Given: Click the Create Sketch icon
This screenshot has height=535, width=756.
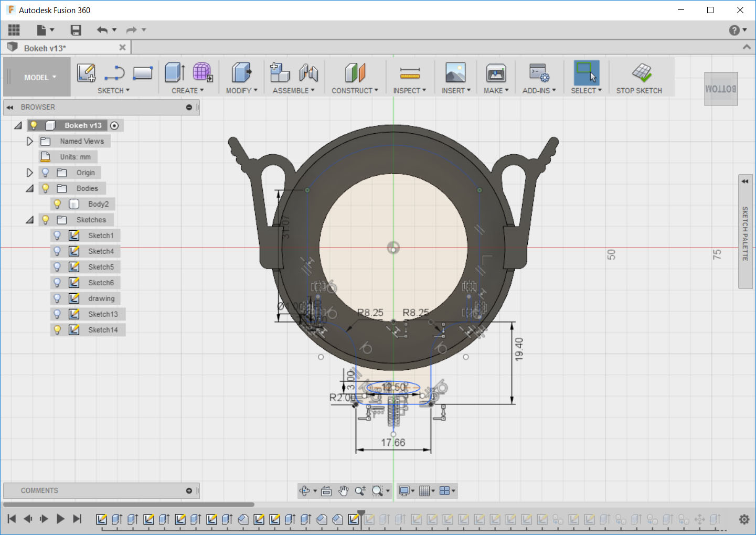Looking at the screenshot, I should pos(86,73).
